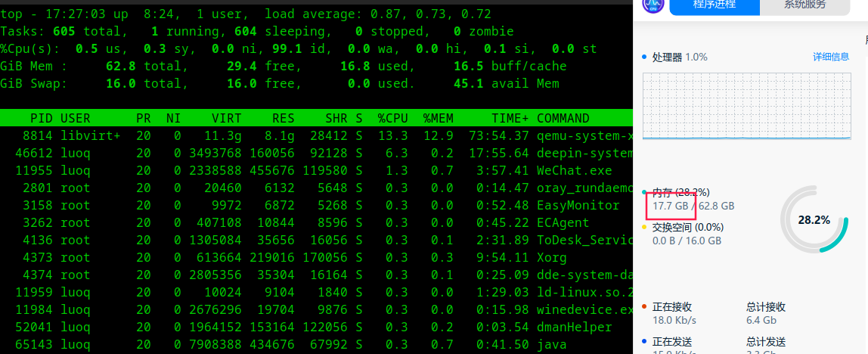Click the libvirt+ user entry
The height and width of the screenshot is (354, 868).
(x=90, y=135)
